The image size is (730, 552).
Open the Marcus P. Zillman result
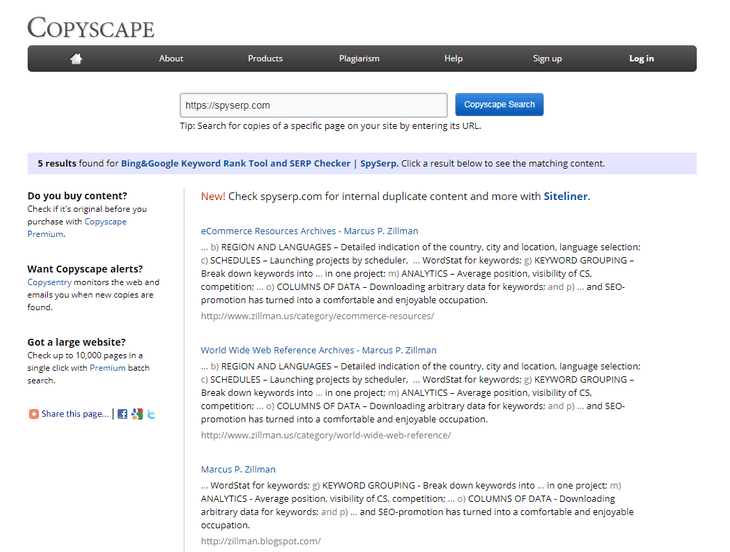tap(238, 469)
